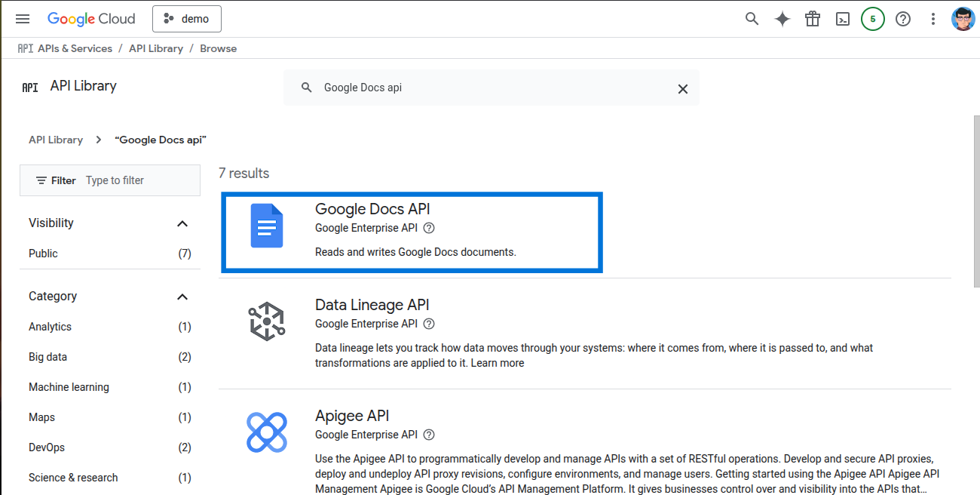Image resolution: width=980 pixels, height=495 pixels.
Task: Click the search box magnifier icon
Action: (307, 88)
